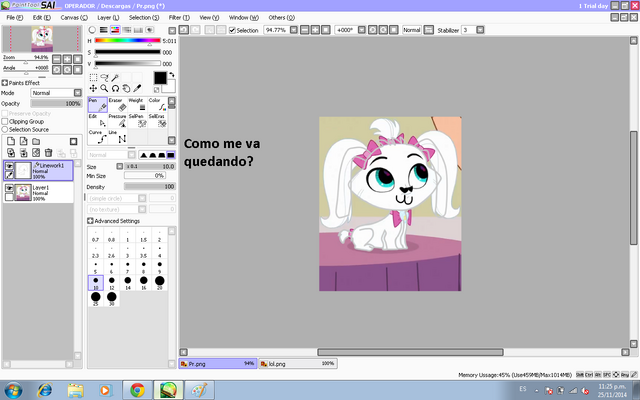Select the magic wand tool
This screenshot has width=640, height=400.
[116, 78]
